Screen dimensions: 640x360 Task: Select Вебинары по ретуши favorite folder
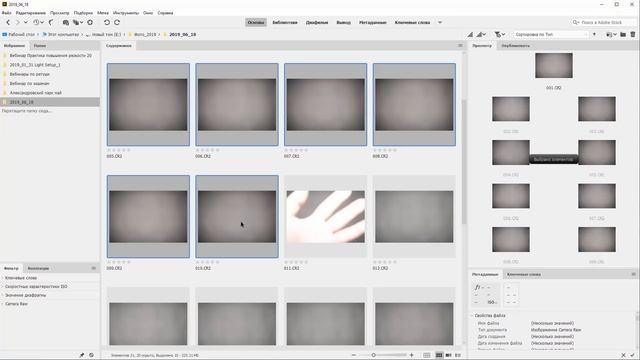point(29,74)
